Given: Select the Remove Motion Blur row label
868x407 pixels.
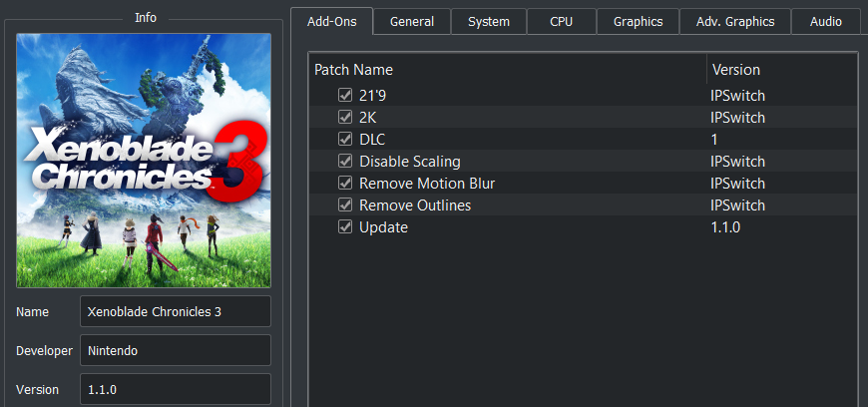Looking at the screenshot, I should pyautogui.click(x=427, y=184).
